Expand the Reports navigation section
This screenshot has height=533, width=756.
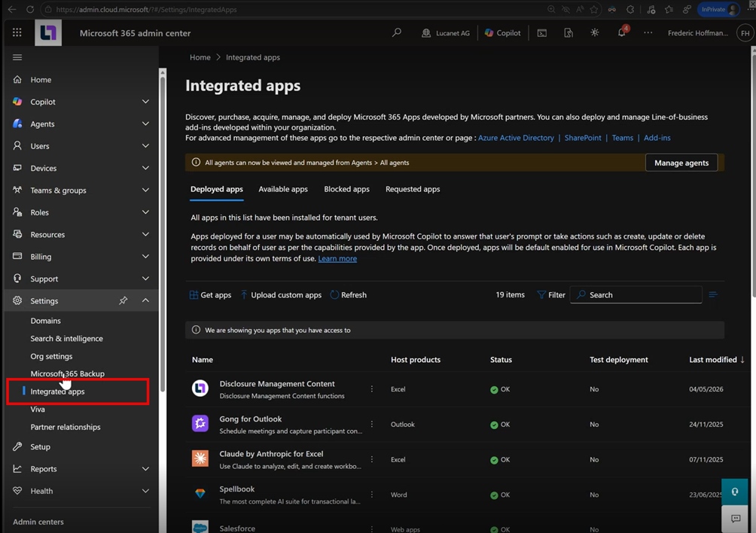[145, 469]
